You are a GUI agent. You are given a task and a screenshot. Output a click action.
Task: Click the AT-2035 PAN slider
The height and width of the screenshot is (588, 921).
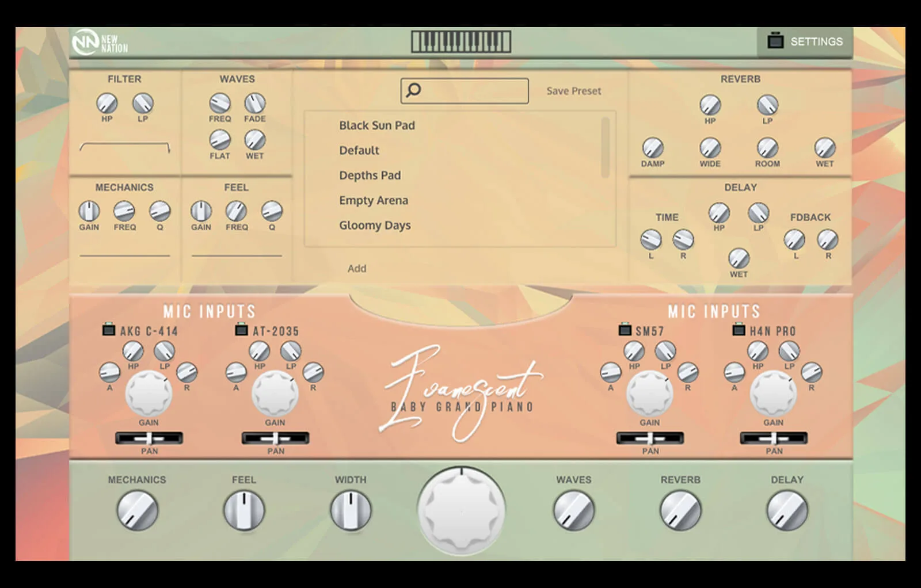275,438
